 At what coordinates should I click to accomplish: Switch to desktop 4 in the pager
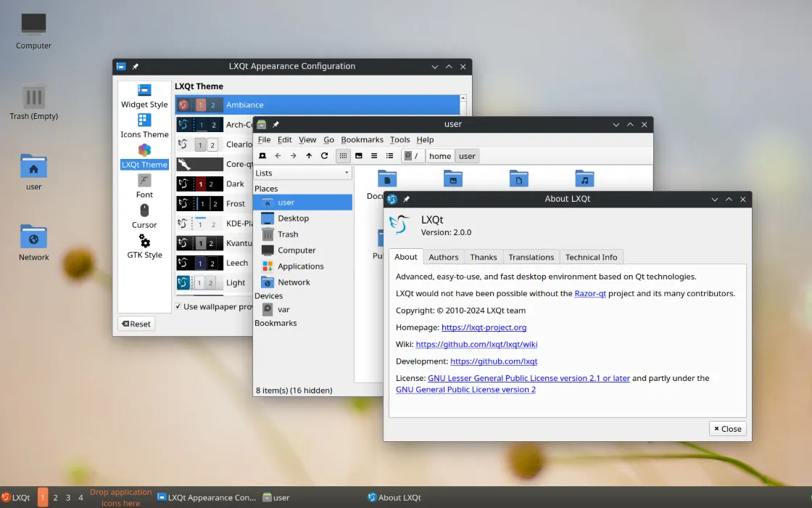[80, 498]
